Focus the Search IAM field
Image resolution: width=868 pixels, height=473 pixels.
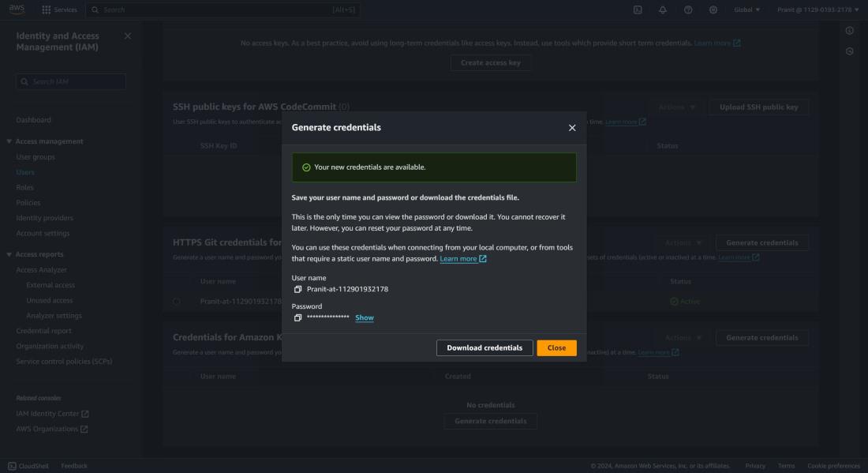71,81
